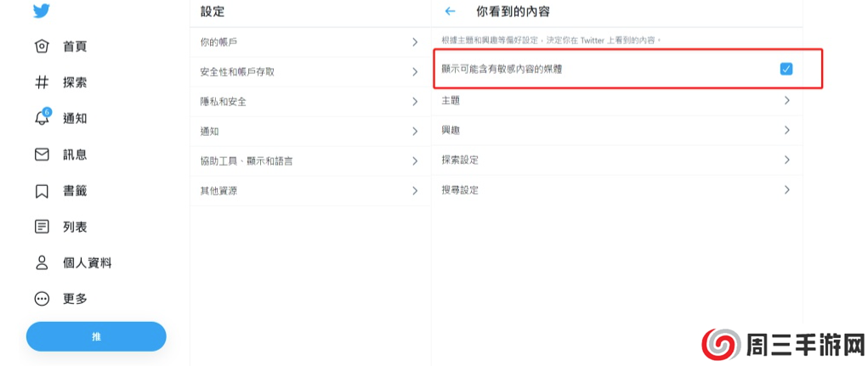Viewport: 868px width, 366px height.
Task: Open 訊息 envelope icon
Action: tap(42, 155)
